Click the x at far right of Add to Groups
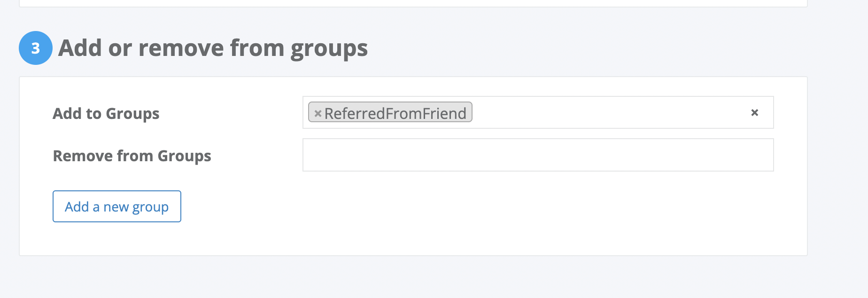Screen dimensions: 868x298 754,112
